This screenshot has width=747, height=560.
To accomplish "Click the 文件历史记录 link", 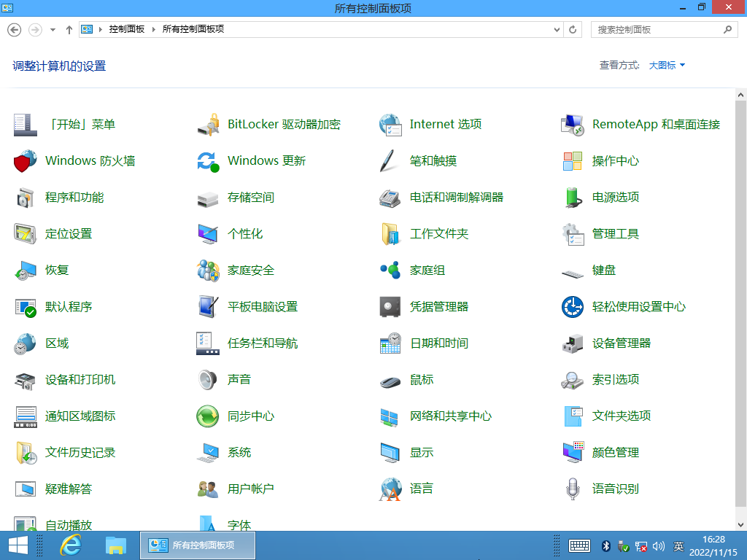I will click(x=80, y=453).
